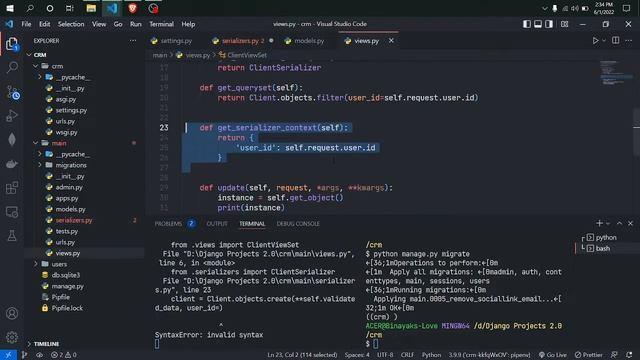The image size is (640, 360).
Task: Show the Debug Console panel tab
Action: coord(298,224)
